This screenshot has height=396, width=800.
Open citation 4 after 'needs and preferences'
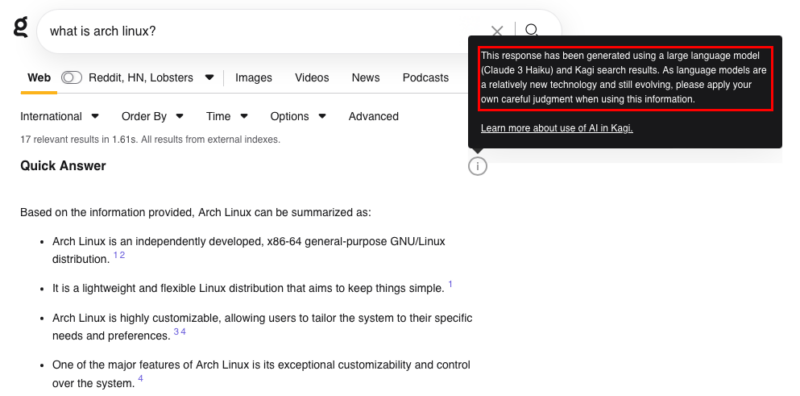(183, 332)
